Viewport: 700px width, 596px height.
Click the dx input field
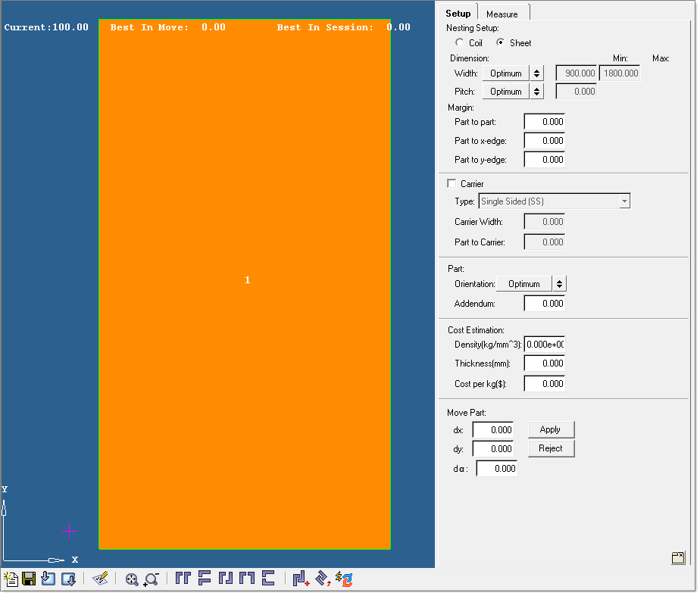492,429
